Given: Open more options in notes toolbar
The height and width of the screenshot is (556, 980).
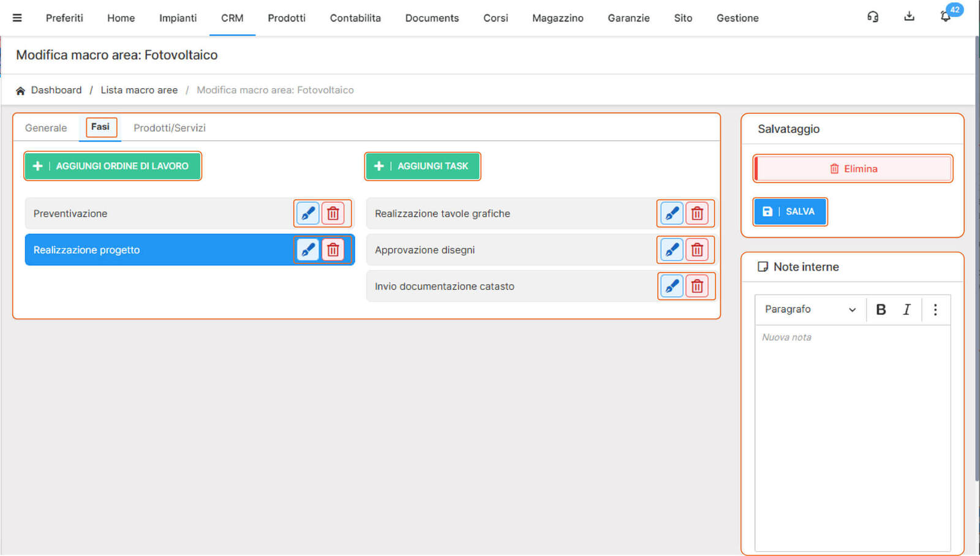Looking at the screenshot, I should click(x=935, y=310).
